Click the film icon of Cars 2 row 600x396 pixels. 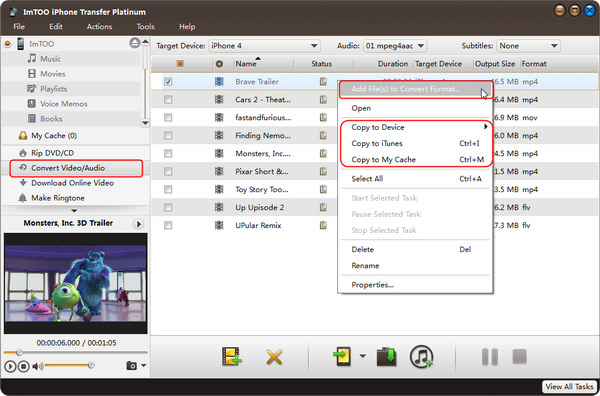pyautogui.click(x=219, y=99)
